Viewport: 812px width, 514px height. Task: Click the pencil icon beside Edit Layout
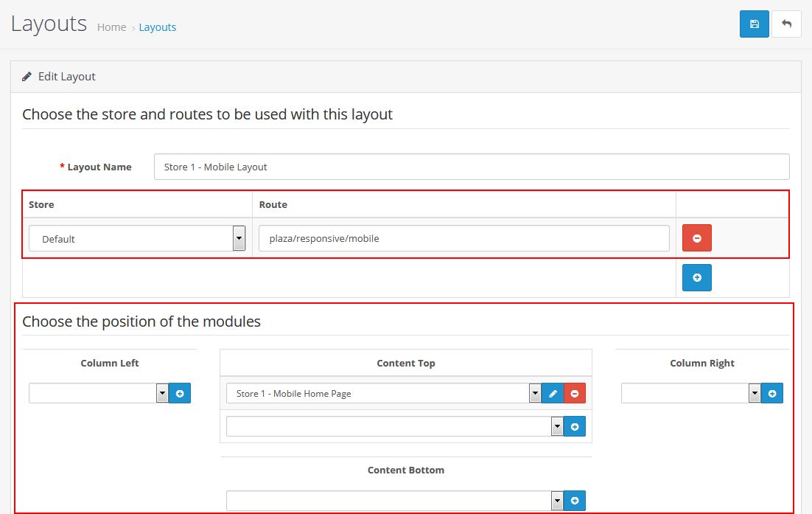pos(27,77)
